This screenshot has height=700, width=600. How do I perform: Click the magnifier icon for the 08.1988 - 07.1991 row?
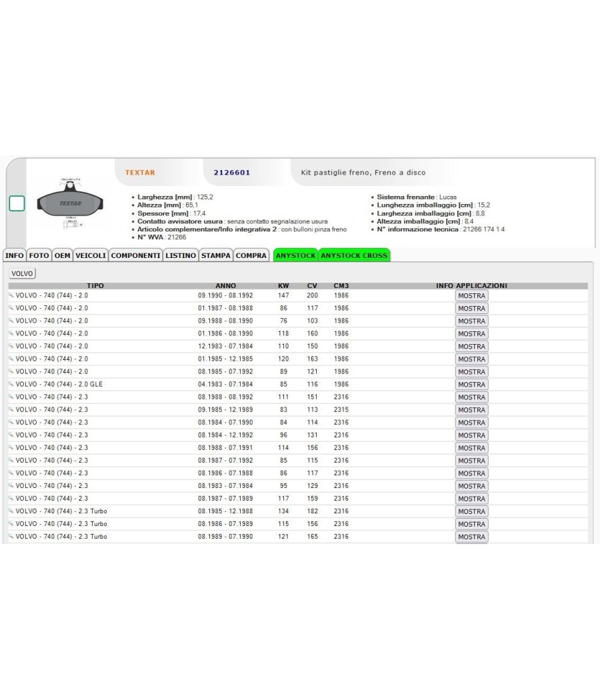(11, 447)
